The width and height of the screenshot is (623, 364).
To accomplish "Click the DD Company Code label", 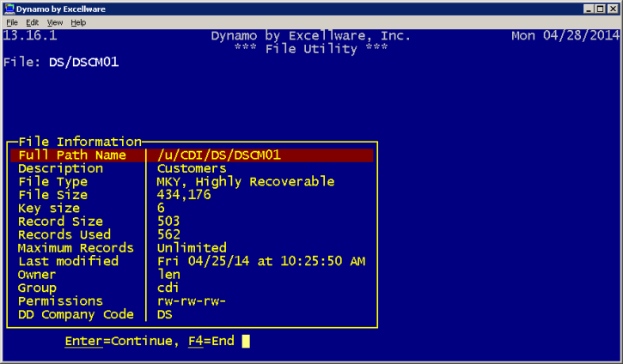I will click(x=76, y=314).
